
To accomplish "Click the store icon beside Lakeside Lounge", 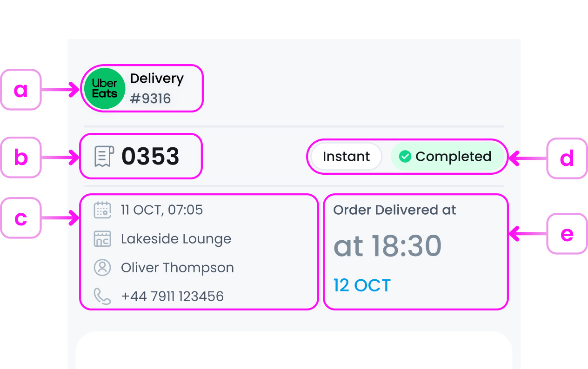I will click(102, 238).
